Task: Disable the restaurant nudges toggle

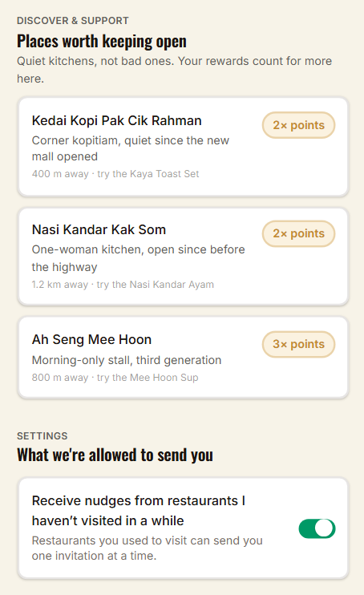Action: (x=317, y=528)
